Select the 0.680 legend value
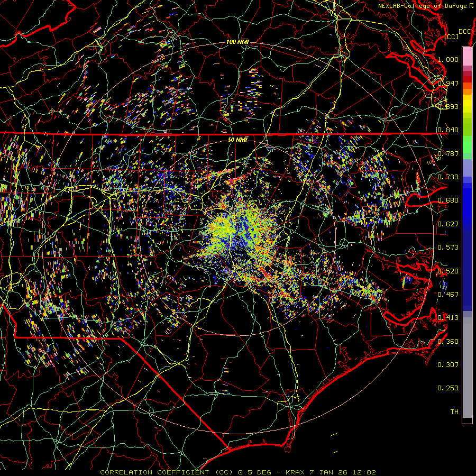Screen dimensions: 476x476 point(448,200)
